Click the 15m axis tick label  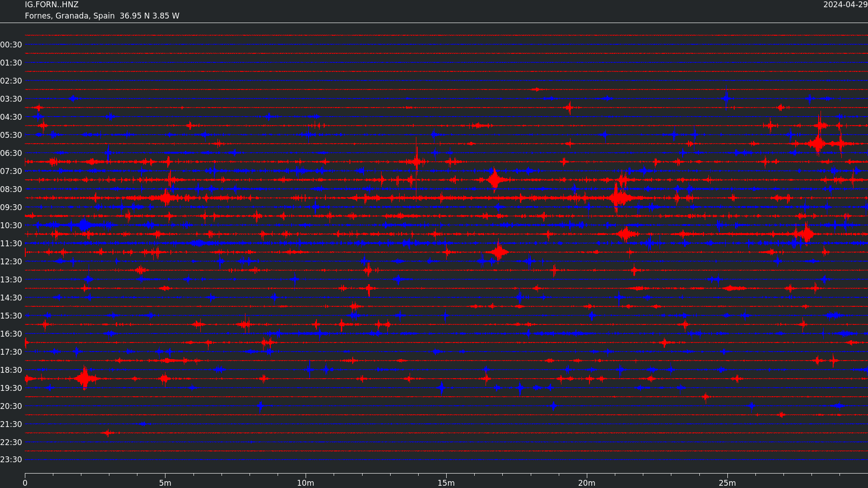point(446,483)
